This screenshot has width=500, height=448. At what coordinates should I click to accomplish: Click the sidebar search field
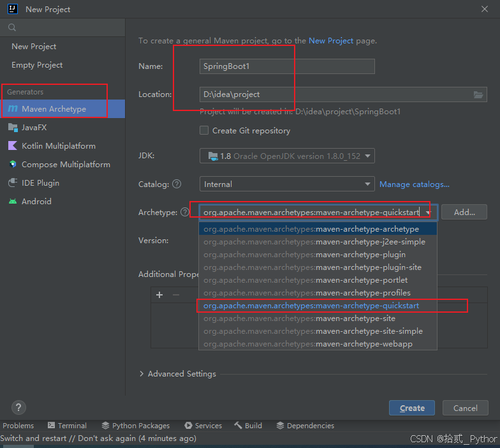[x=62, y=27]
